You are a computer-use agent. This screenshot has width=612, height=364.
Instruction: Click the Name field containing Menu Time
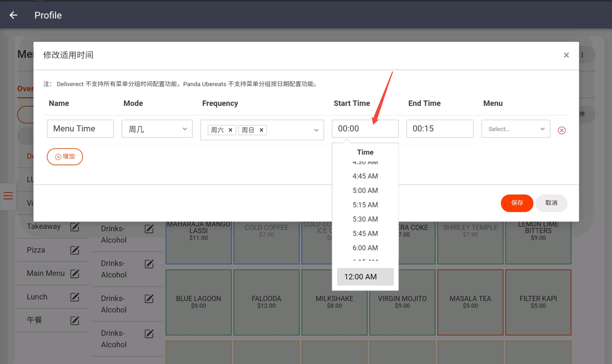pos(80,128)
